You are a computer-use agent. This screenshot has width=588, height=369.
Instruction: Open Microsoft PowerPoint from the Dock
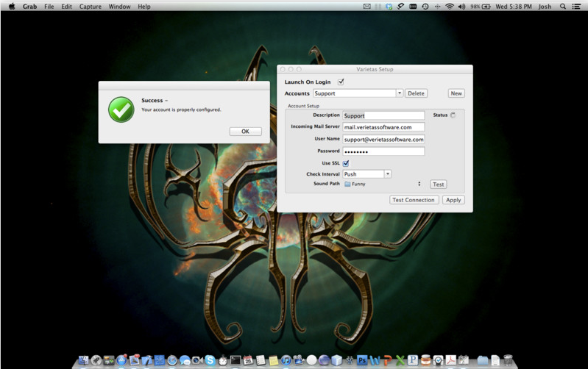coord(387,360)
